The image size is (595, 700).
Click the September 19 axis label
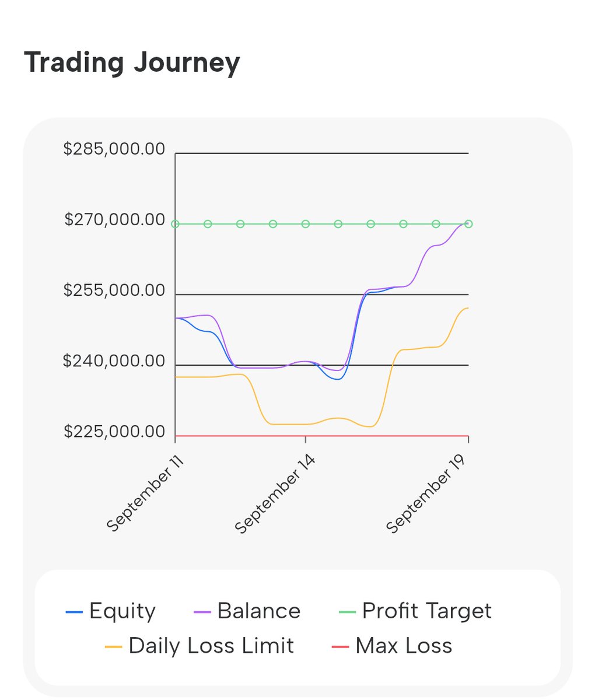click(426, 495)
